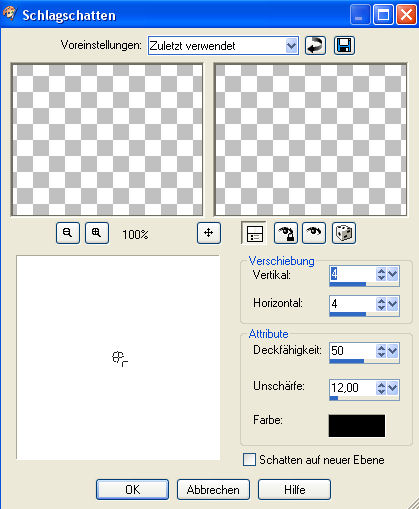This screenshot has width=419, height=509.
Task: Pick shadow color from black Farbe swatch
Action: click(357, 426)
